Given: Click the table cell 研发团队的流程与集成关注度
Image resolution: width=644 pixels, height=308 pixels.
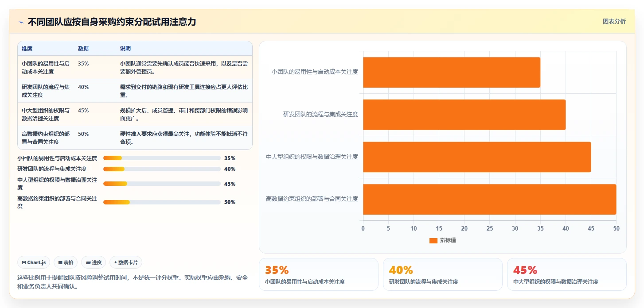Looking at the screenshot, I should (x=46, y=91).
